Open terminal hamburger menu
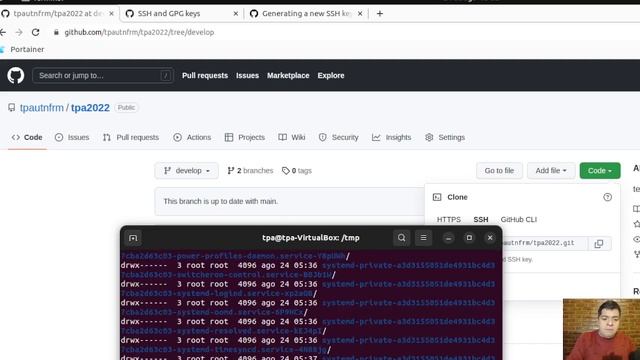The width and height of the screenshot is (640, 360). pyautogui.click(x=423, y=238)
